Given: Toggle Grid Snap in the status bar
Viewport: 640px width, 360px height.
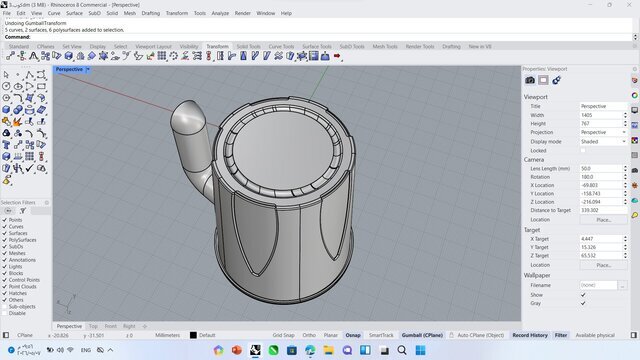Looking at the screenshot, I should tap(283, 335).
